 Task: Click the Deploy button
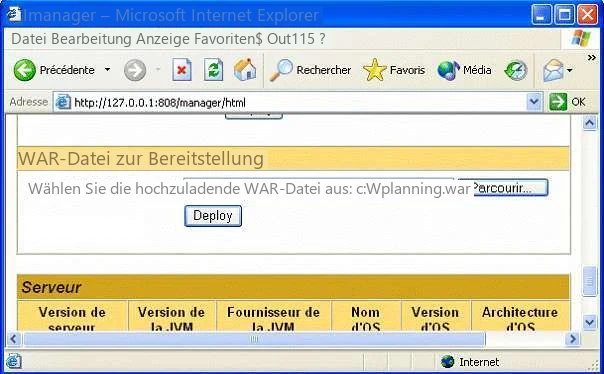coord(213,216)
